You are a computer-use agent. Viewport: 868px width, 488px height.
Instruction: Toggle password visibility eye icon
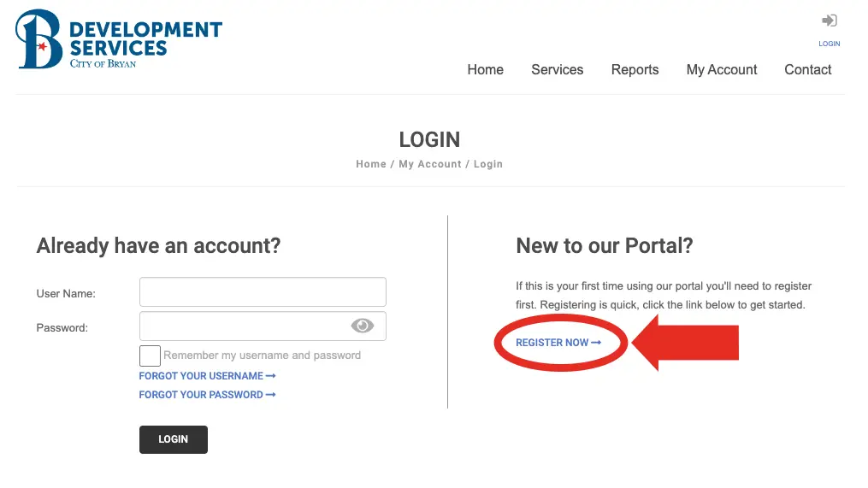(363, 326)
